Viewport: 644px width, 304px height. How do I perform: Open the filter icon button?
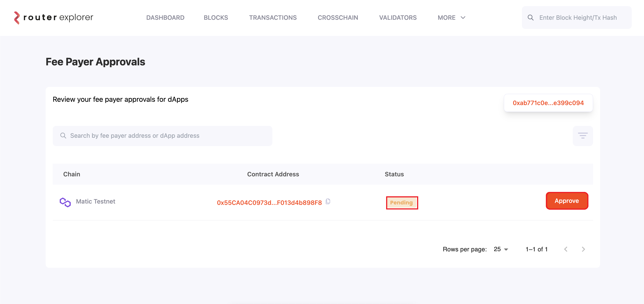click(x=582, y=136)
